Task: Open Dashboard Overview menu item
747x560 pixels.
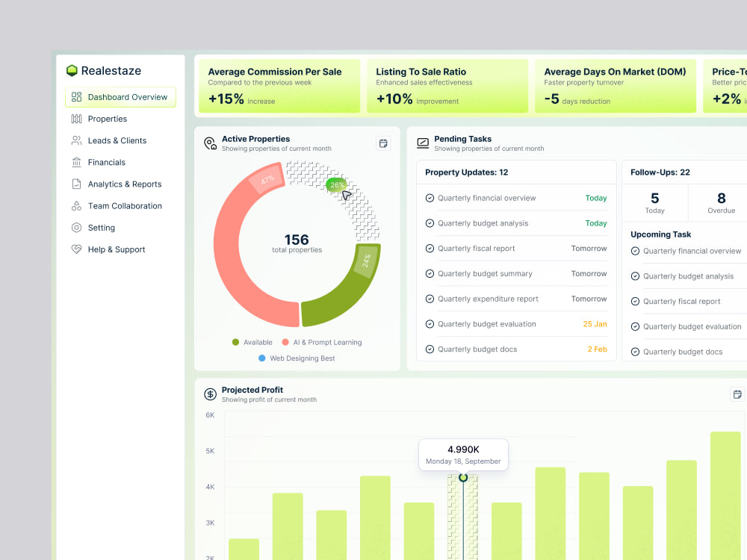Action: [x=120, y=97]
